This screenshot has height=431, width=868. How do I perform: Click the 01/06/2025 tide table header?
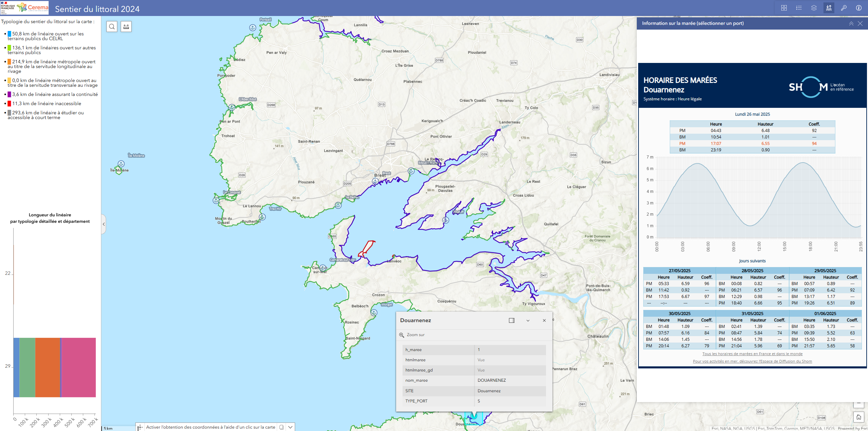[825, 314]
